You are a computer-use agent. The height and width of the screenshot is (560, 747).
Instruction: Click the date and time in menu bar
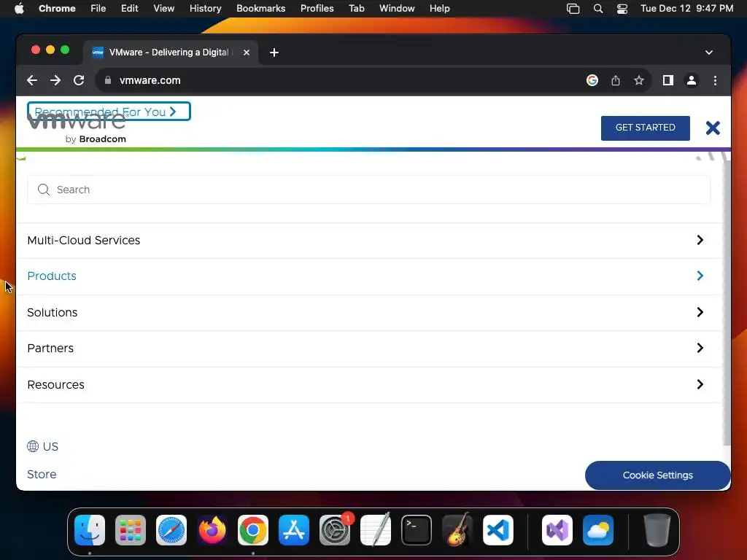pyautogui.click(x=686, y=9)
